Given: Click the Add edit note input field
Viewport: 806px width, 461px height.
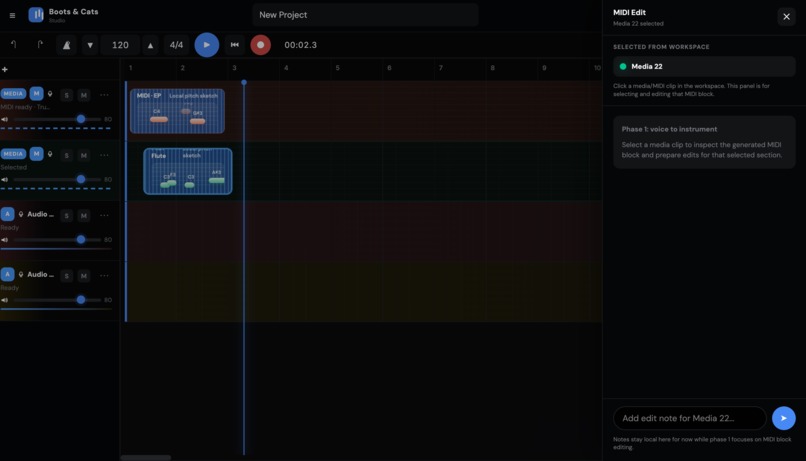Looking at the screenshot, I should [689, 418].
